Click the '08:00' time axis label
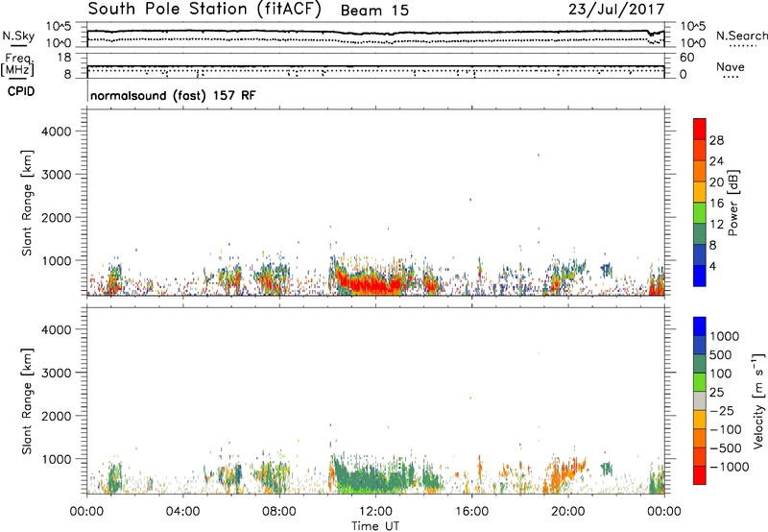This screenshot has width=768, height=532. pyautogui.click(x=278, y=512)
